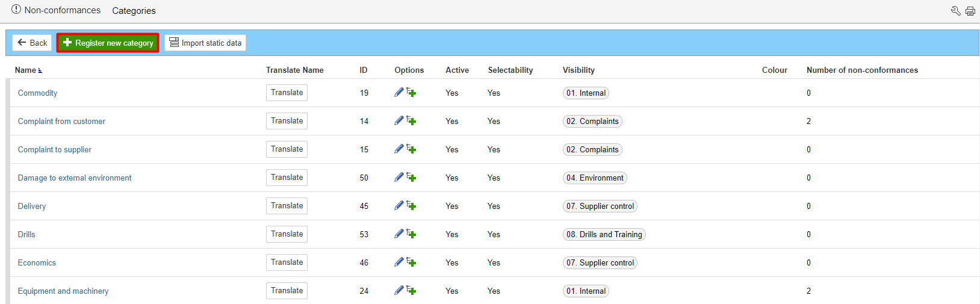Open the wrench settings icon
This screenshot has width=980, height=304.
click(955, 11)
